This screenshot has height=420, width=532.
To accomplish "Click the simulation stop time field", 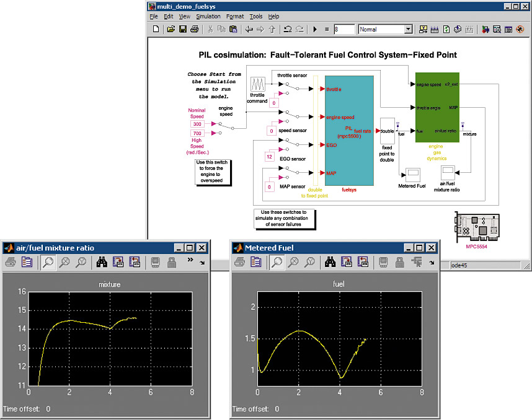I will point(344,29).
